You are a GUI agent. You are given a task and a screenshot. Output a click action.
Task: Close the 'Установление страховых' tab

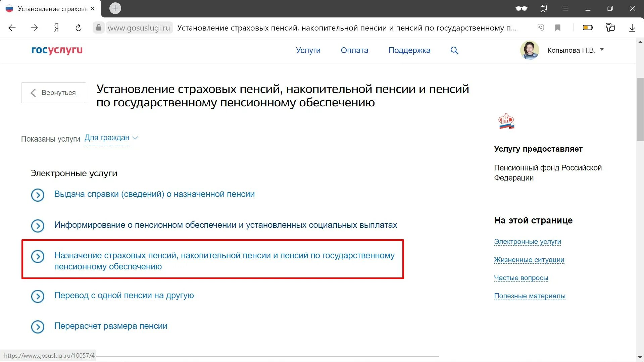click(x=93, y=8)
